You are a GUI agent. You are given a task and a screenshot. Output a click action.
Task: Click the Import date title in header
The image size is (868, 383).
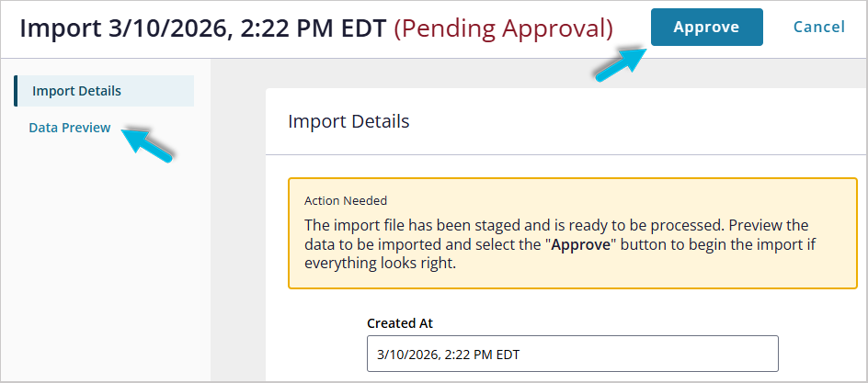pos(202,28)
